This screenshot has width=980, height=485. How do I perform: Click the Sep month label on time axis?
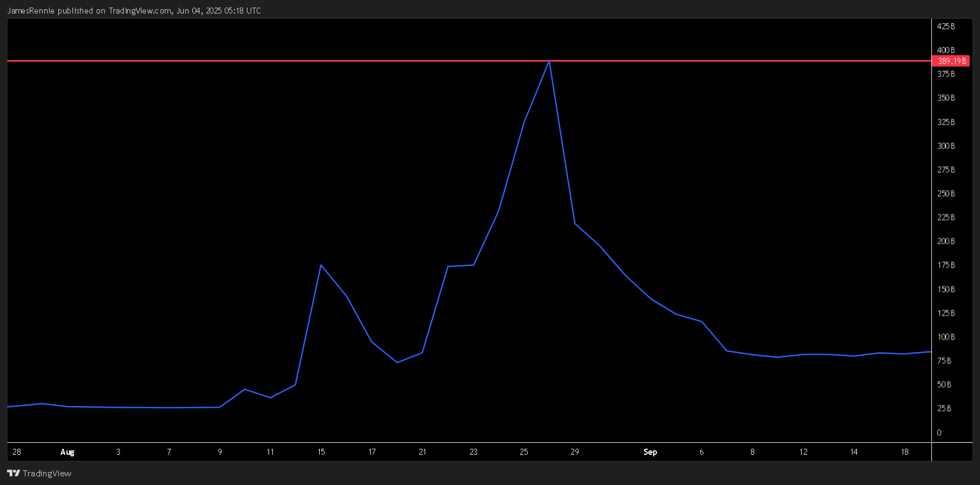650,452
